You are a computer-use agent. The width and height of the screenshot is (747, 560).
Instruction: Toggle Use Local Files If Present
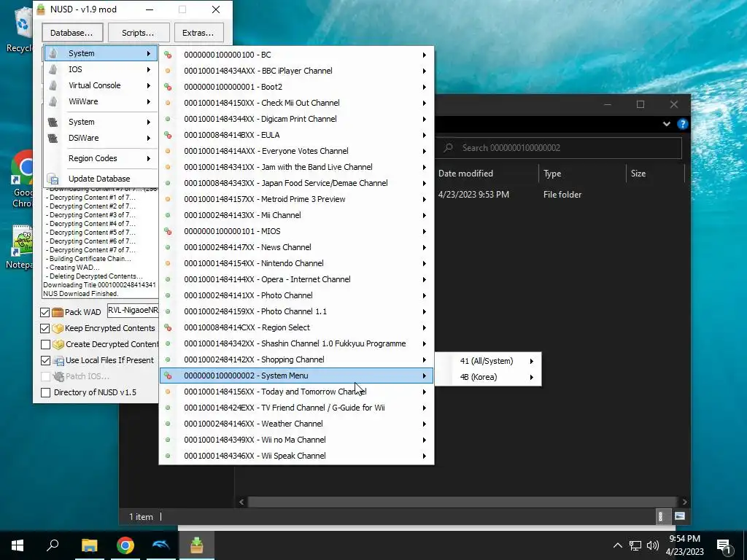tap(46, 360)
